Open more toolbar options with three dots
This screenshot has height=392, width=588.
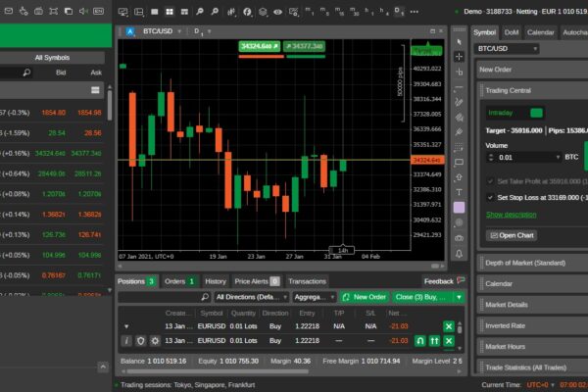tap(414, 12)
